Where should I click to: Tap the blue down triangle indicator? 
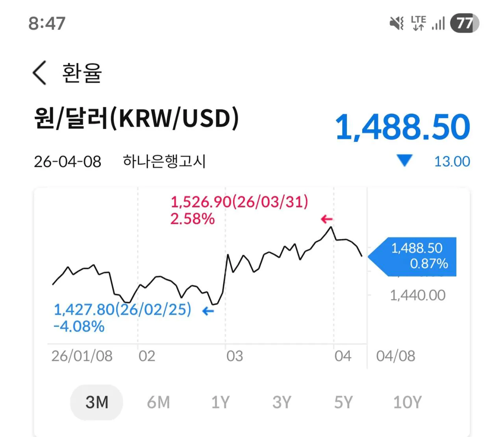(404, 160)
